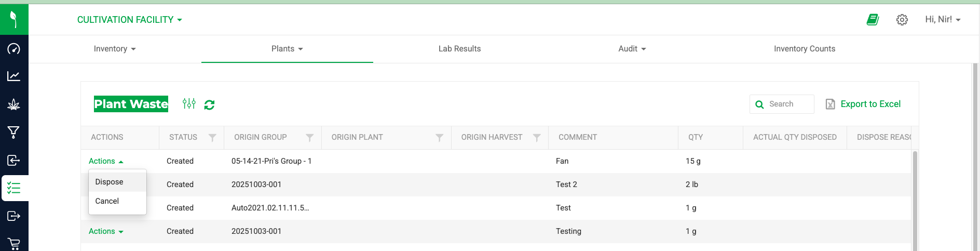Expand the Cultivation Facility dropdown
This screenshot has width=980, height=251.
[x=129, y=20]
